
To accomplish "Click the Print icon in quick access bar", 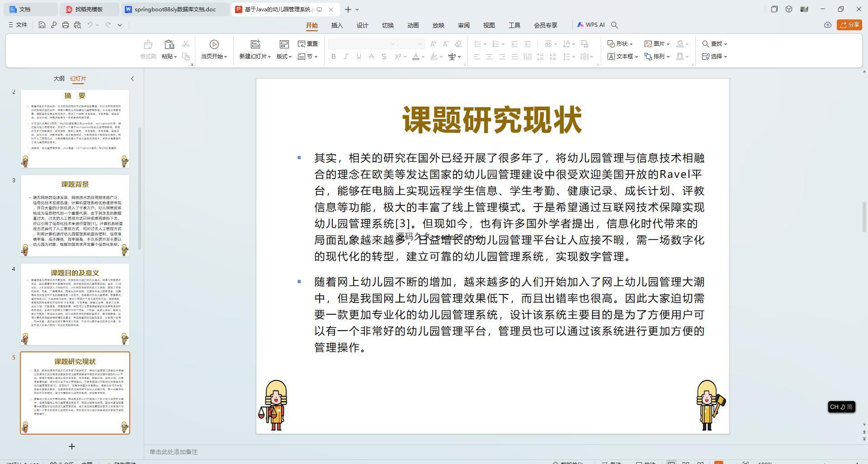I will coord(66,25).
